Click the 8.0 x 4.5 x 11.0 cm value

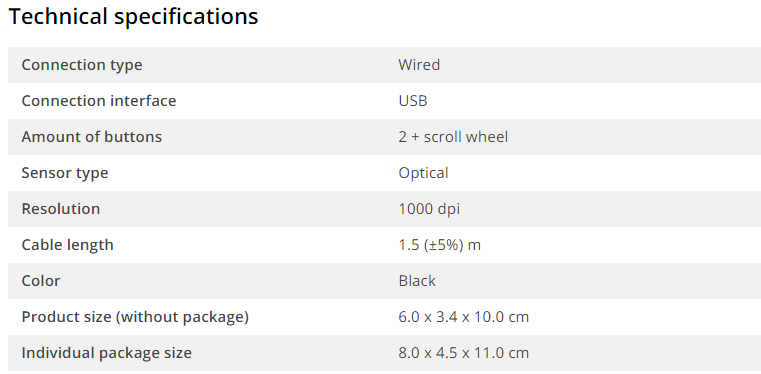click(463, 353)
